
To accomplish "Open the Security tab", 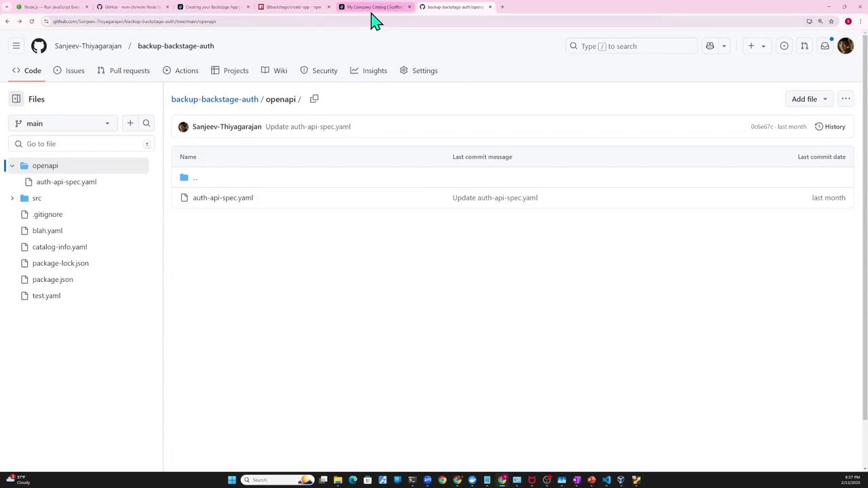I will [319, 70].
